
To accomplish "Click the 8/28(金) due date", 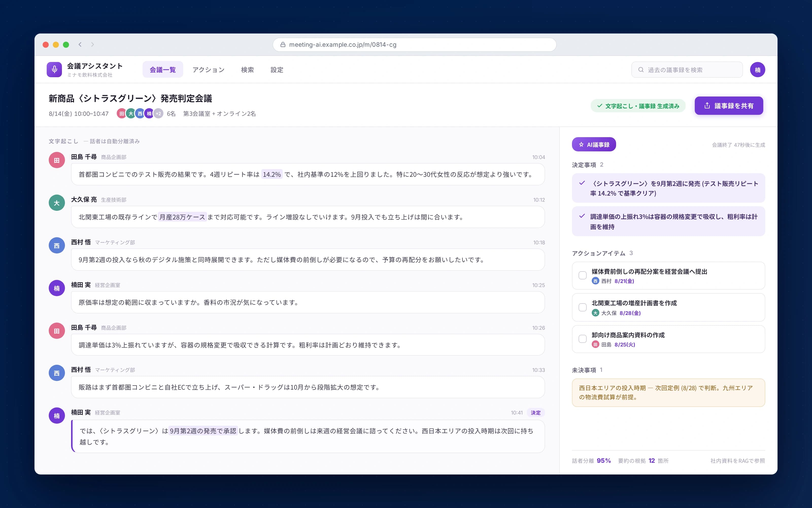I will pos(630,313).
